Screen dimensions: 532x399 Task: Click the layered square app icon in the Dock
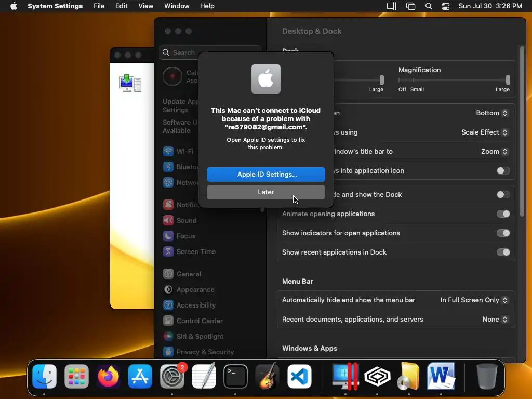[x=377, y=376]
